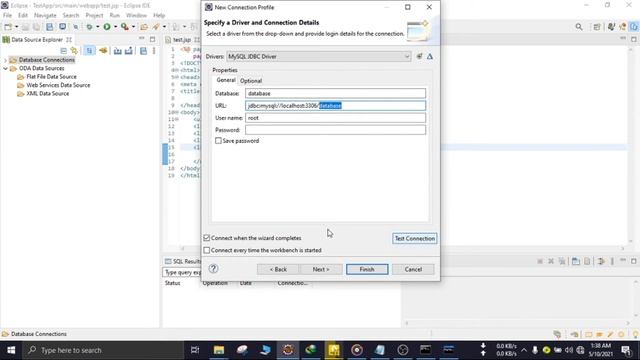
Task: Cancel the New Connection Profile dialog
Action: tap(413, 269)
